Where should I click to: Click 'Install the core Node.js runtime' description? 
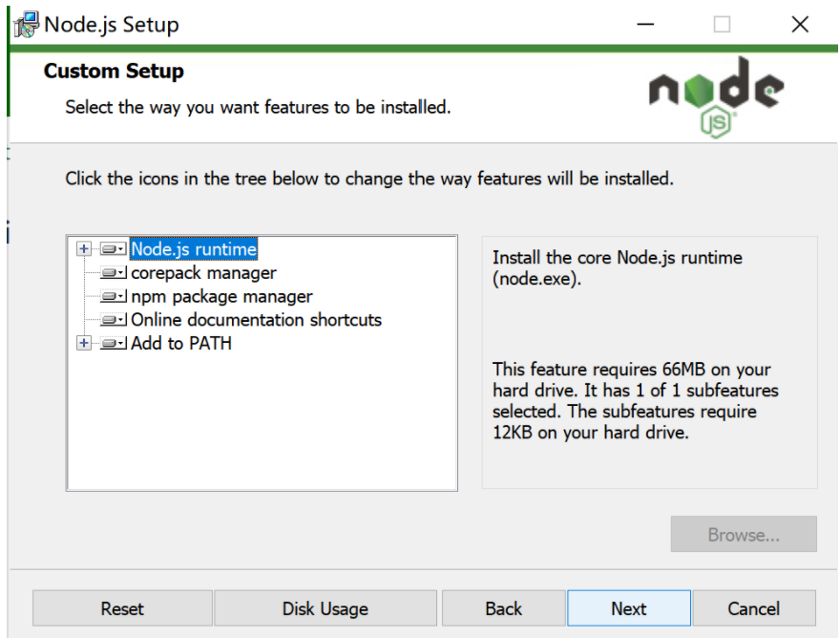click(618, 268)
